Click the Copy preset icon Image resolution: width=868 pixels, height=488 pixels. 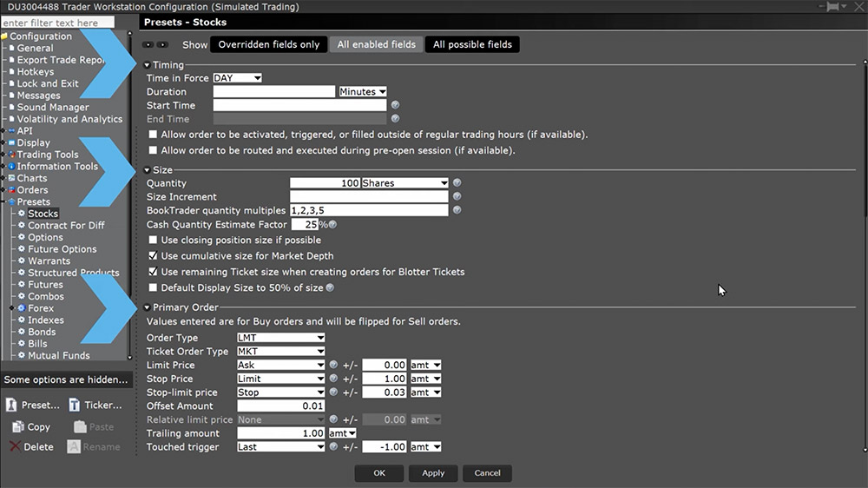pos(17,426)
